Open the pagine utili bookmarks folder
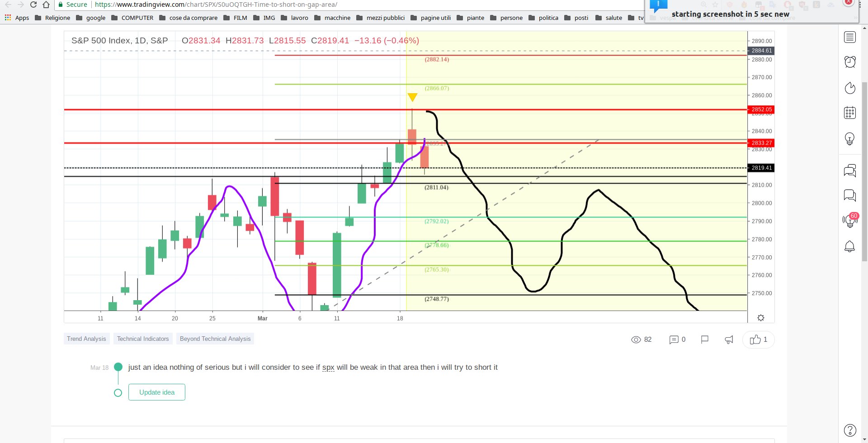Screen dimensions: 868x443 [x=431, y=18]
